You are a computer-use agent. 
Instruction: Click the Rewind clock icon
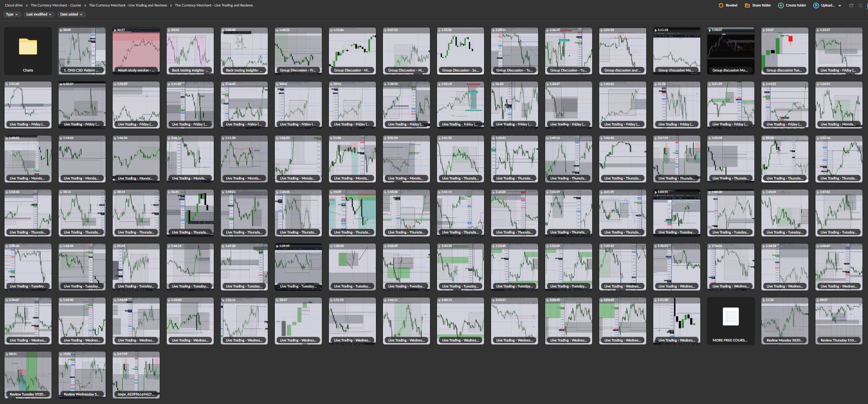click(721, 5)
